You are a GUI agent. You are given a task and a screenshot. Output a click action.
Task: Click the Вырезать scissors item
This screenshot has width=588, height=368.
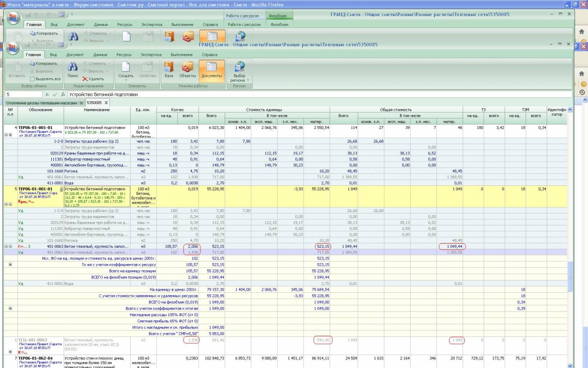41,71
